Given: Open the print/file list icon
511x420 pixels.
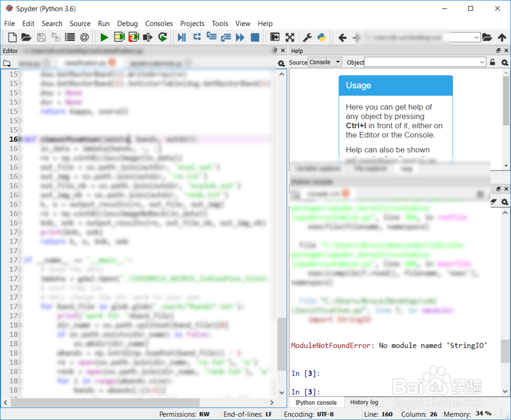Looking at the screenshot, I should tap(69, 37).
